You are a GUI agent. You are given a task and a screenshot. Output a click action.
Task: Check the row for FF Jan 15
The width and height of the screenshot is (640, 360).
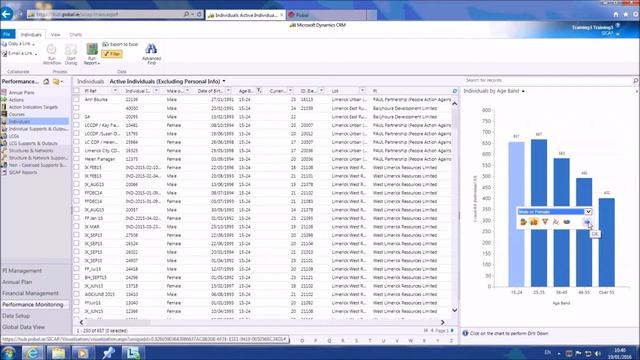click(x=77, y=218)
